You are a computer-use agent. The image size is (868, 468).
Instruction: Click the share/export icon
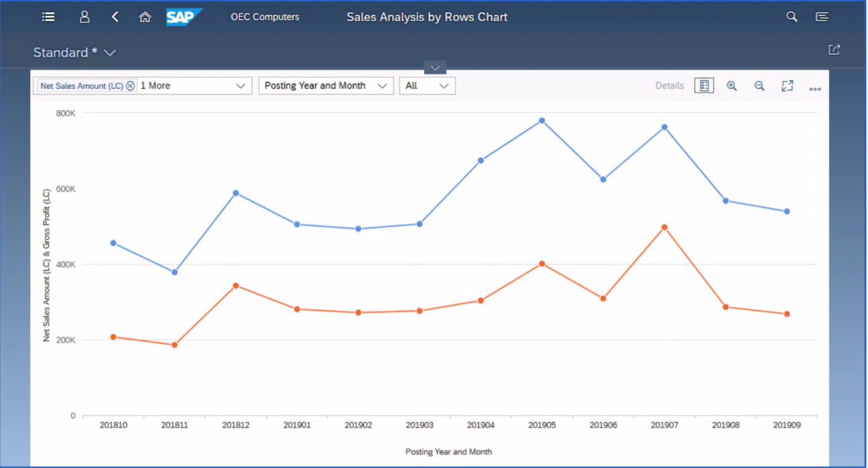pos(834,50)
